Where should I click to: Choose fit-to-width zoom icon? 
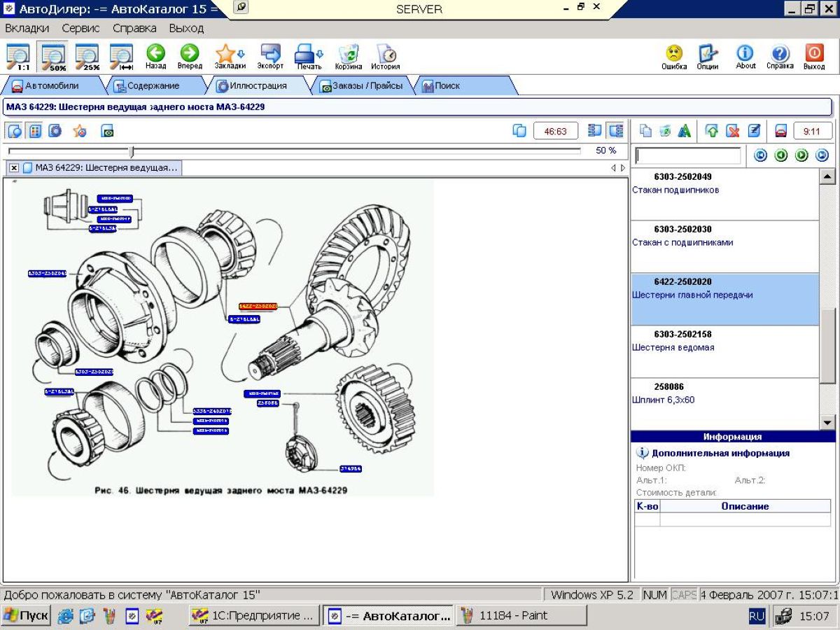[x=122, y=57]
